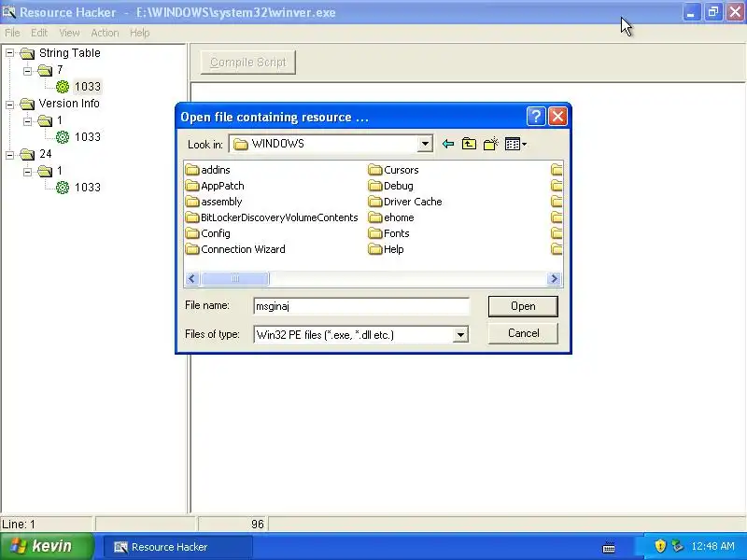
Task: Open the Look in dropdown
Action: (x=425, y=144)
